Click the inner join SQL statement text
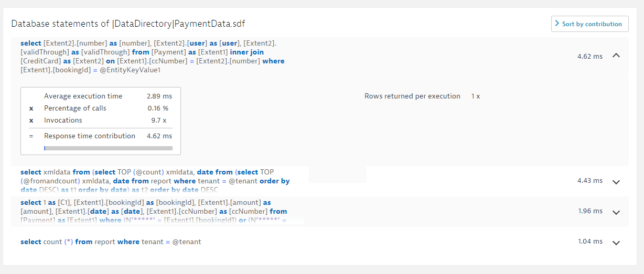 152,57
